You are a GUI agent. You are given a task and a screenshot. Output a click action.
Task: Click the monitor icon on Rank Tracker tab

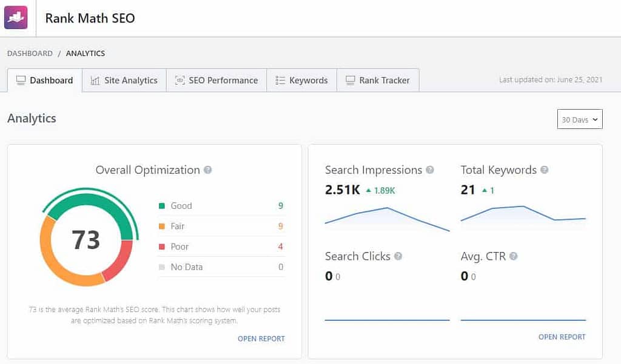coord(350,81)
